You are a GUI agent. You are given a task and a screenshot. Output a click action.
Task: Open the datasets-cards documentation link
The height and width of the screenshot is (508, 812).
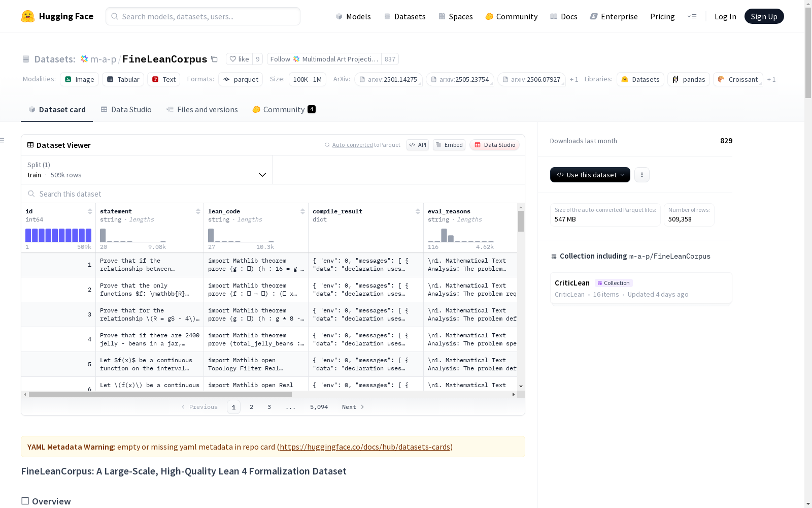pyautogui.click(x=365, y=447)
